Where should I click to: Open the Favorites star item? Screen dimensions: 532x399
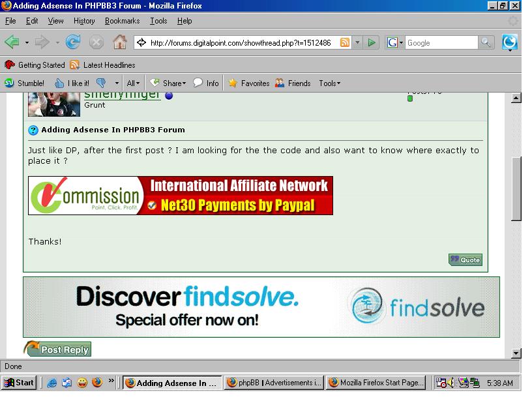pyautogui.click(x=249, y=83)
